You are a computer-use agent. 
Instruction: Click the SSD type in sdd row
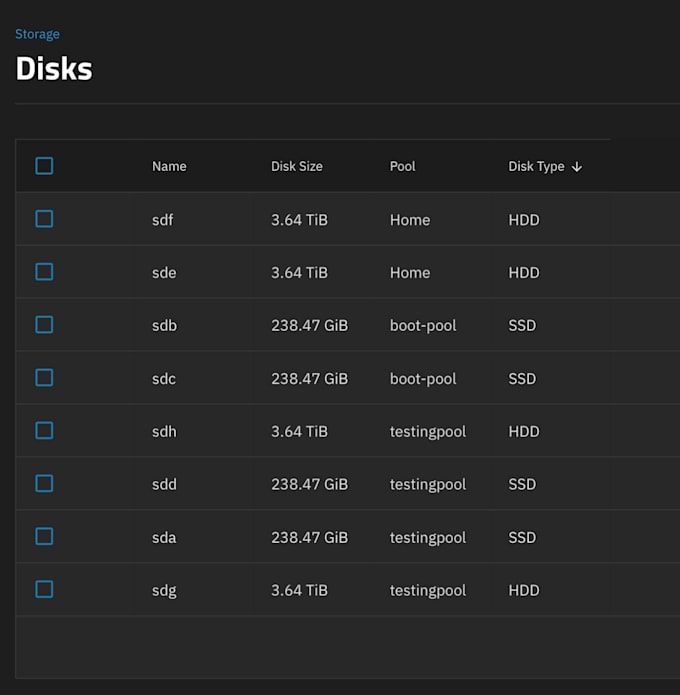[x=522, y=484]
